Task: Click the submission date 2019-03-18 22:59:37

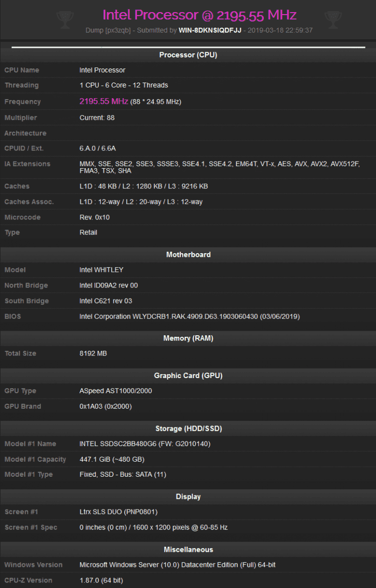Action: click(x=280, y=30)
